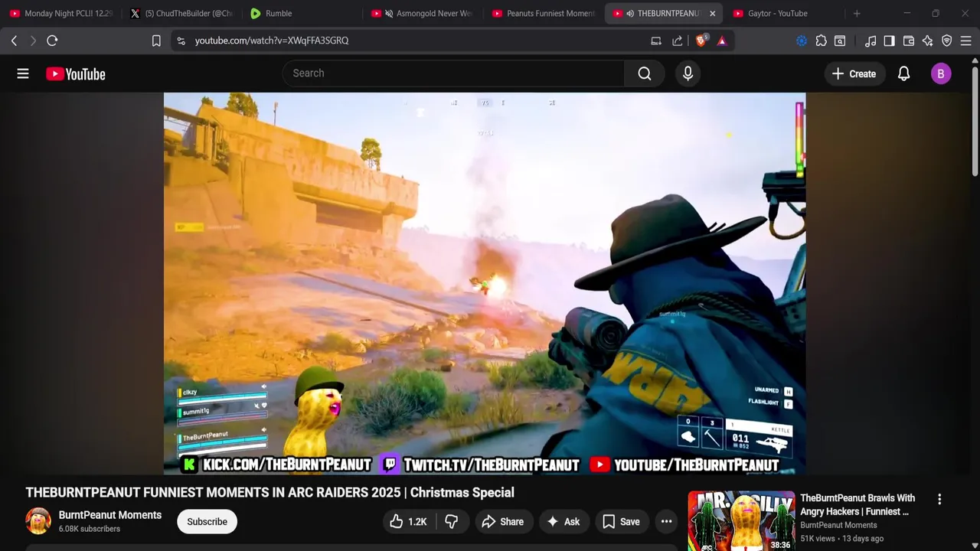Viewport: 980px width, 551px height.
Task: Close the THEBURNTPEANUT active tab
Action: pos(712,13)
